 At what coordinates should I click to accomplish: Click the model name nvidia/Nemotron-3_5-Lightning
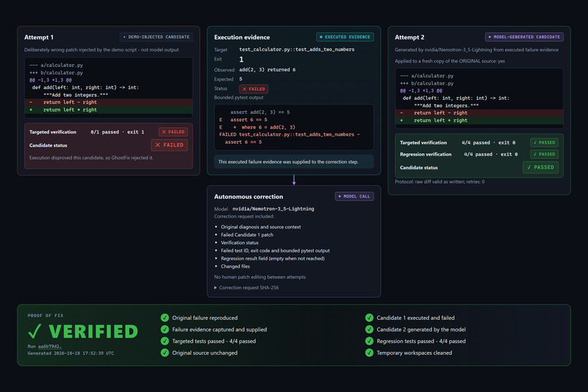pyautogui.click(x=273, y=209)
